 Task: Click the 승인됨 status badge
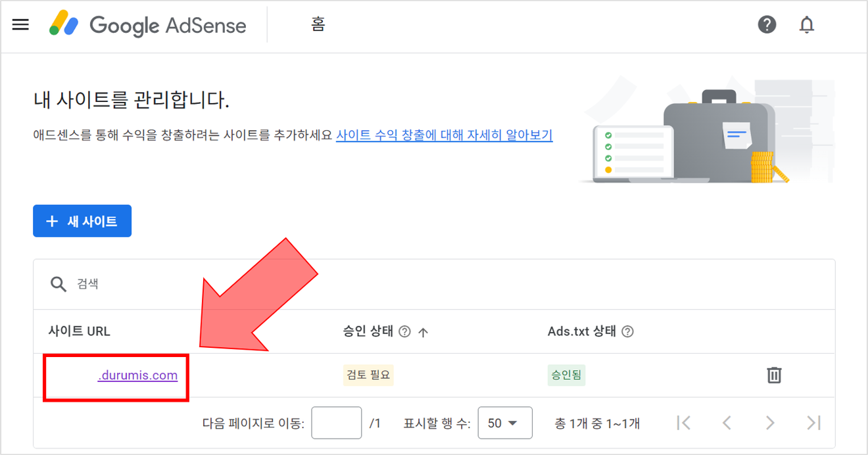point(567,375)
